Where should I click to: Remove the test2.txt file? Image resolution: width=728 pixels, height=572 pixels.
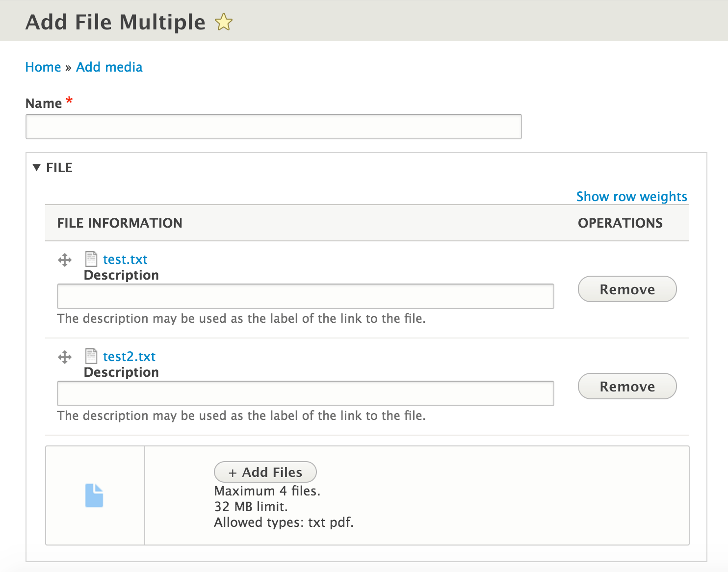click(x=627, y=387)
